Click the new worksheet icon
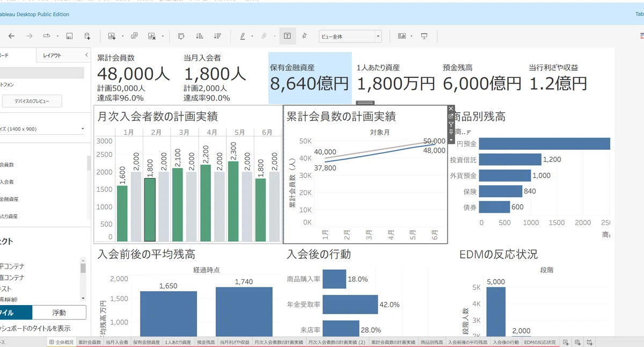This screenshot has height=347, width=644. tap(112, 36)
